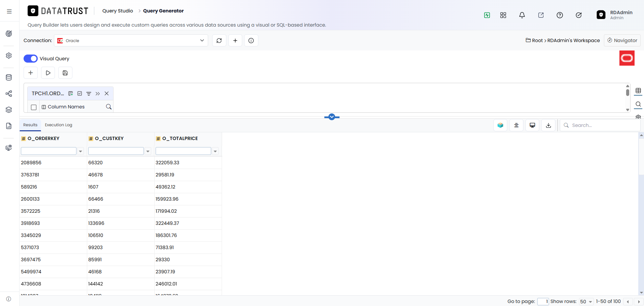Click the open-in-new-window icon
644x306 pixels.
541,15
